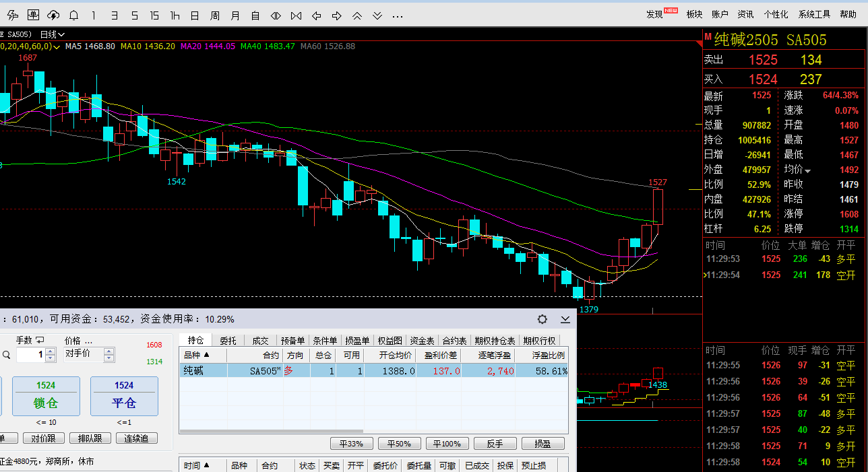This screenshot has width=868, height=472.
Task: Select the weekly (周) period icon
Action: (x=215, y=15)
